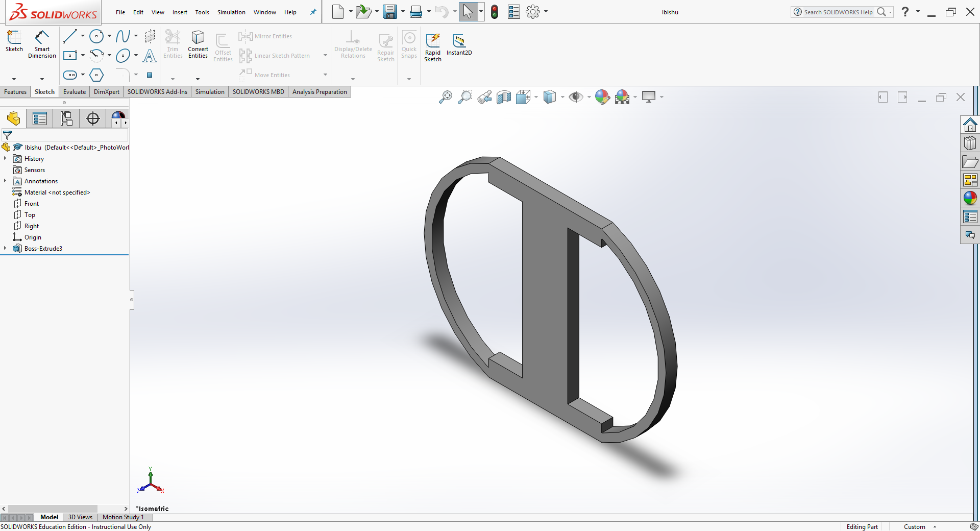
Task: Expand the History tree node
Action: point(5,159)
